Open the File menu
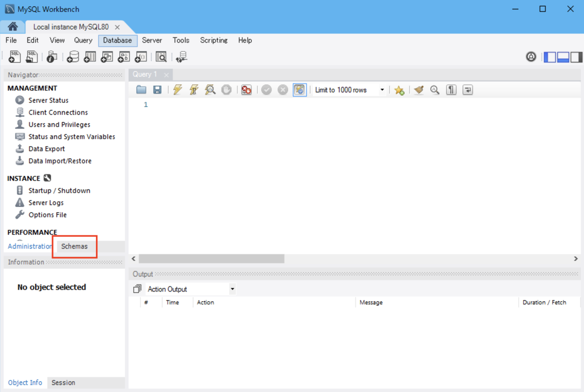 [11, 40]
